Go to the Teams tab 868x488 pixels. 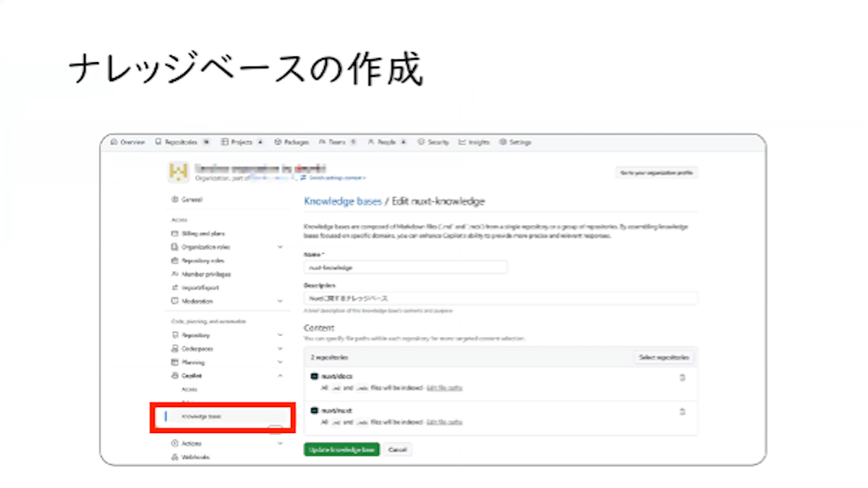coord(338,142)
